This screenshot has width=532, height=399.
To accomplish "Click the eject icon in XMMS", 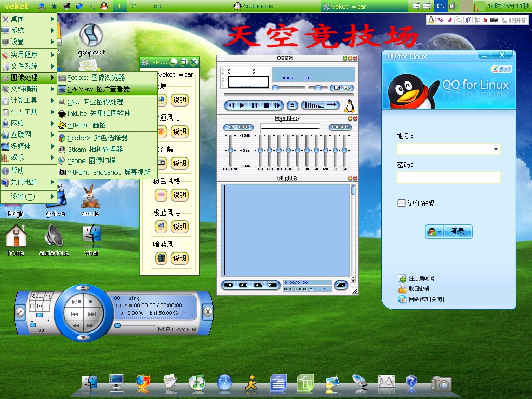I will (292, 104).
